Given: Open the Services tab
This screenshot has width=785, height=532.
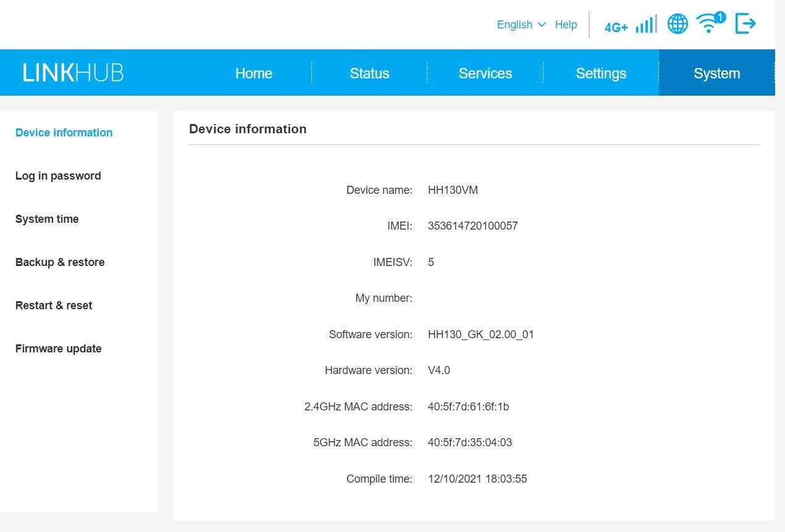Looking at the screenshot, I should pyautogui.click(x=485, y=73).
